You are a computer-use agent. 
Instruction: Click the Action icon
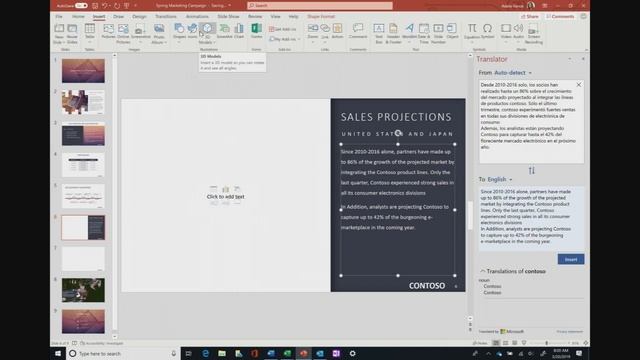click(x=338, y=28)
